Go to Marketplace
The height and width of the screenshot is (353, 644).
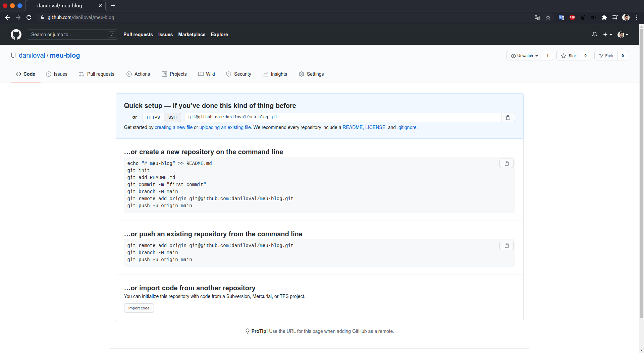click(192, 35)
